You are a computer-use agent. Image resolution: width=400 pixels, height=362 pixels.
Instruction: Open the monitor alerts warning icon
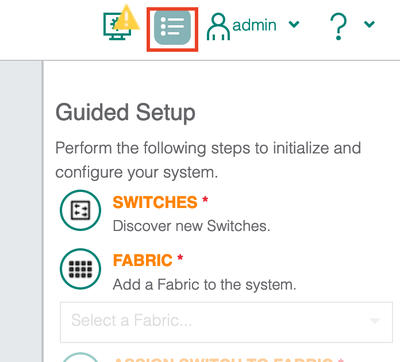point(121,22)
